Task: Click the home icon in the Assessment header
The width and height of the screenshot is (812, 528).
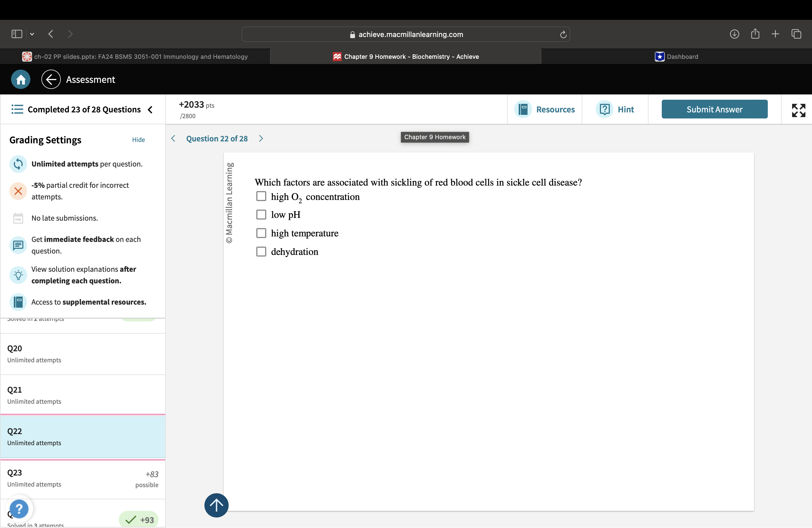Action: point(20,79)
